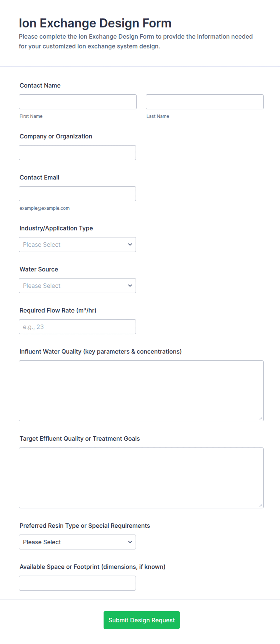The width and height of the screenshot is (280, 644).
Task: Click the Ion Exchange Design Form heading
Action: point(95,23)
